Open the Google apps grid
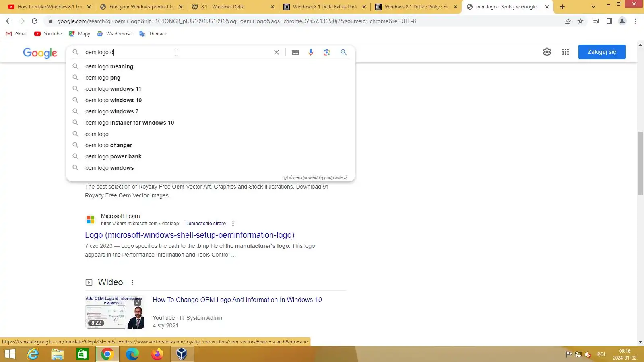The image size is (644, 362). click(x=566, y=52)
